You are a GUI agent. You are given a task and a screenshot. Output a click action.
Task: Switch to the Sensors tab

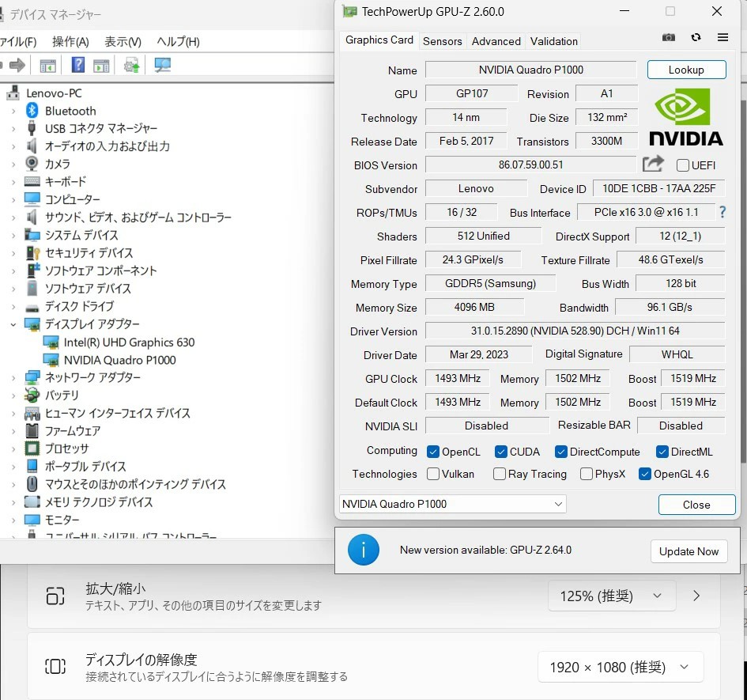[x=442, y=41]
